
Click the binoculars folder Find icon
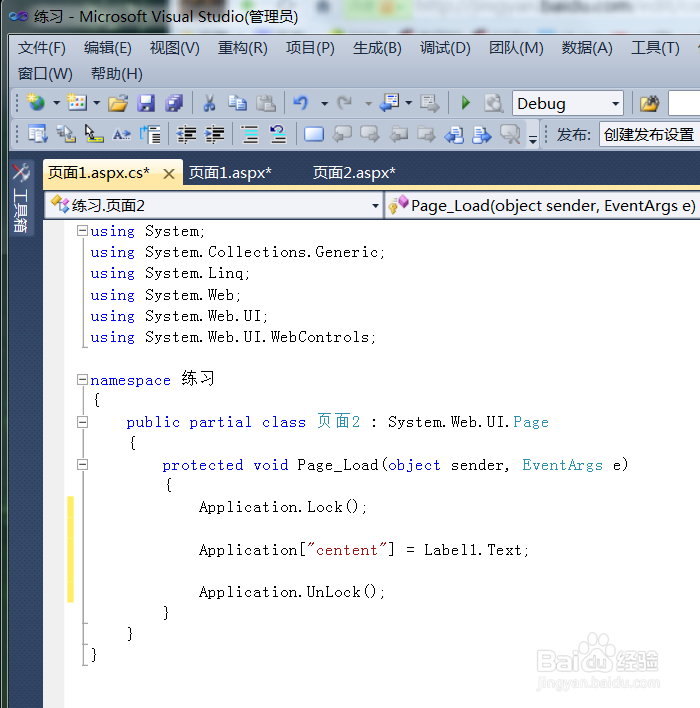(x=649, y=103)
